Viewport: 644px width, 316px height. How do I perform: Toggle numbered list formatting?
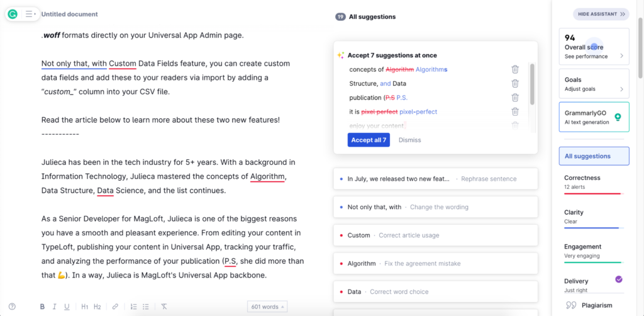(133, 307)
